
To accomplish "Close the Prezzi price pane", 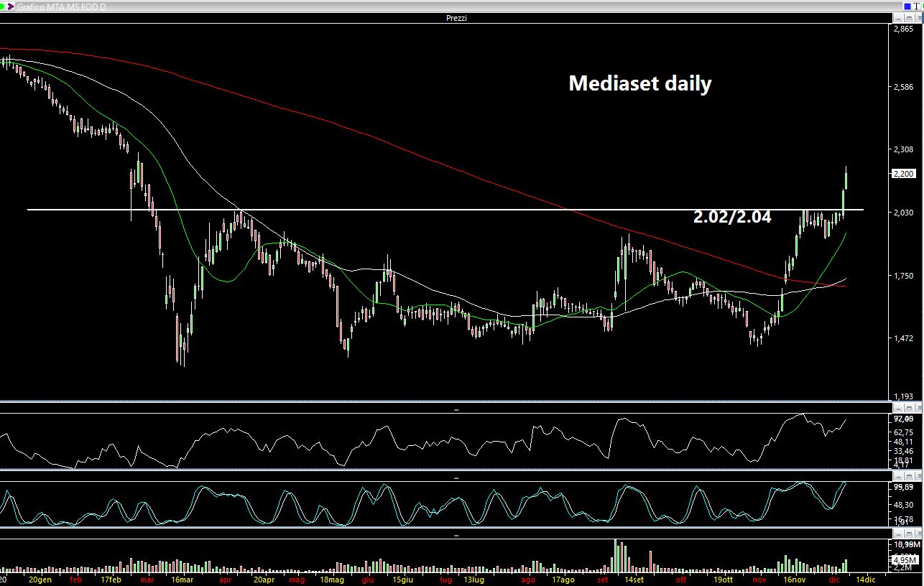I will point(918,18).
